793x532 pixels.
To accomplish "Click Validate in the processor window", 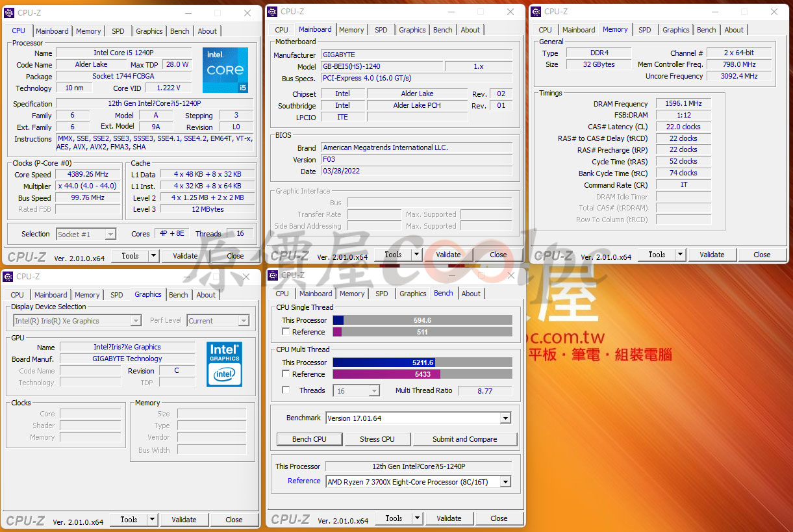I will pos(185,256).
